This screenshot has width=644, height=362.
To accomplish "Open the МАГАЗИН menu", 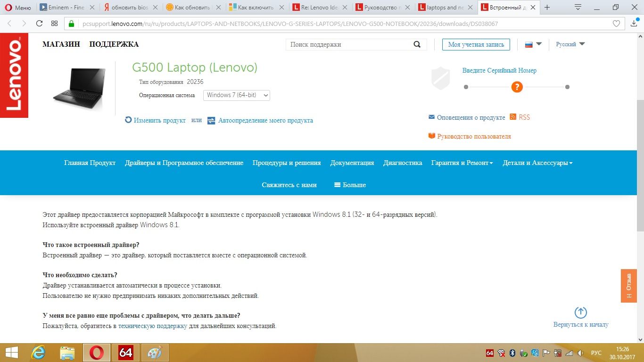I will (61, 44).
